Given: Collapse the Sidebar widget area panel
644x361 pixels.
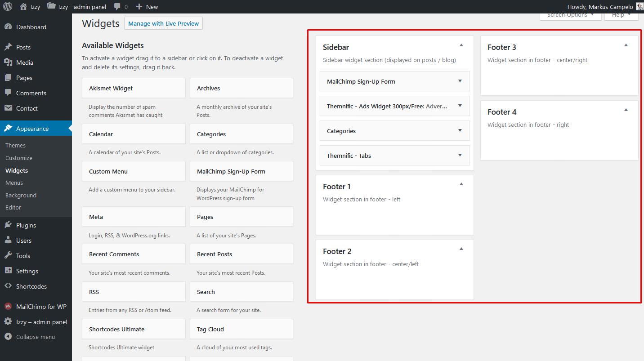Looking at the screenshot, I should tap(461, 45).
